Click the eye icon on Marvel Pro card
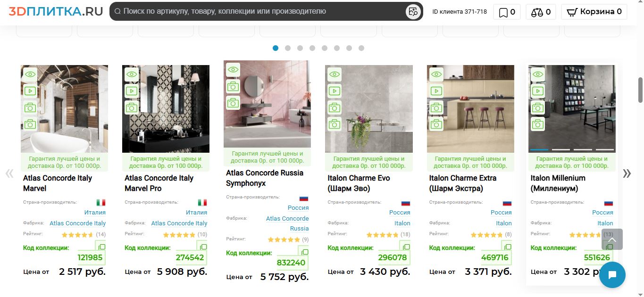Viewport: 644px width, 297px height. tap(132, 74)
